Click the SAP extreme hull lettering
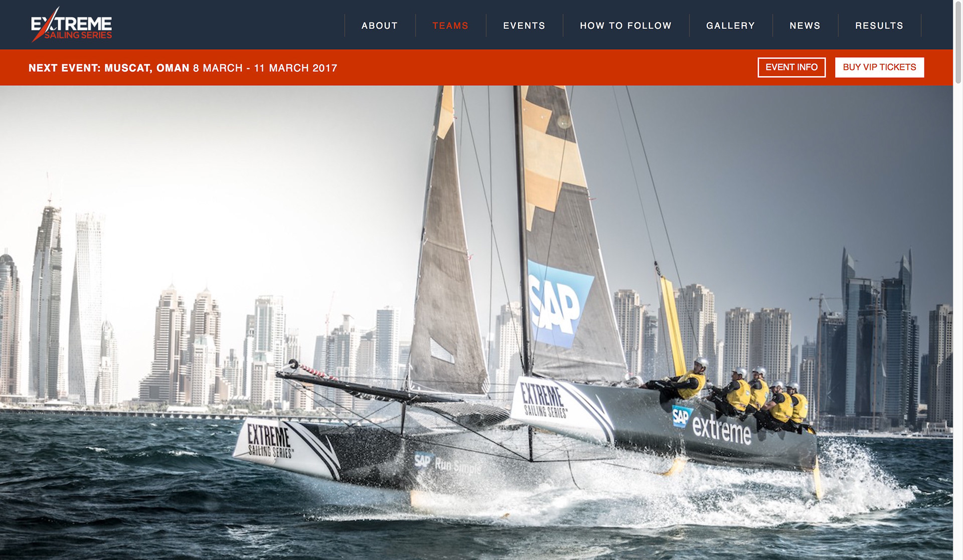Viewport: 963px width, 560px height. (x=712, y=424)
